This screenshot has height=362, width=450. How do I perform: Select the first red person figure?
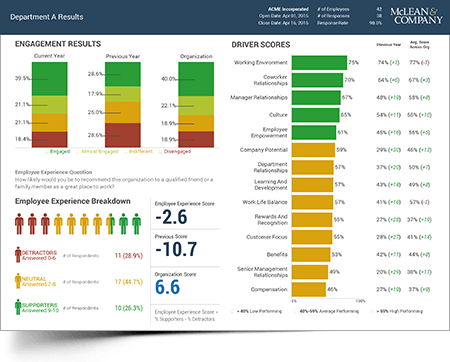click(x=19, y=224)
